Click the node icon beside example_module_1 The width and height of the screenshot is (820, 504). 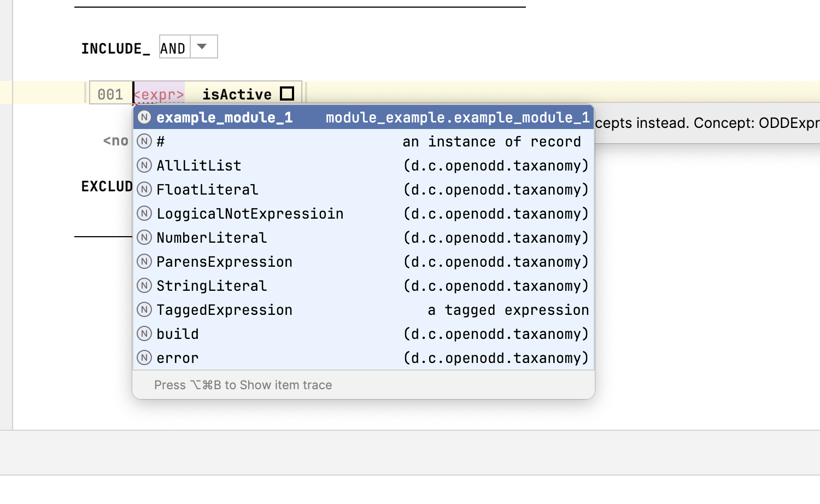tap(144, 118)
